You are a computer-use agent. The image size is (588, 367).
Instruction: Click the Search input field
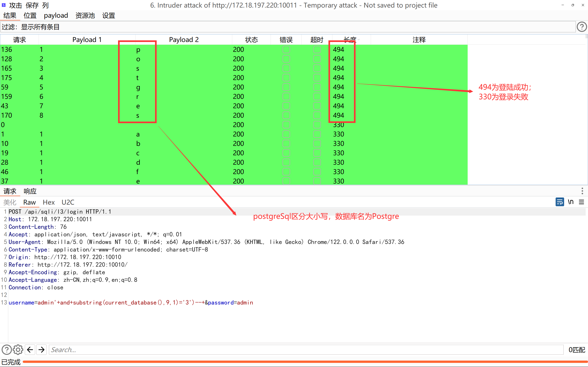tap(306, 350)
